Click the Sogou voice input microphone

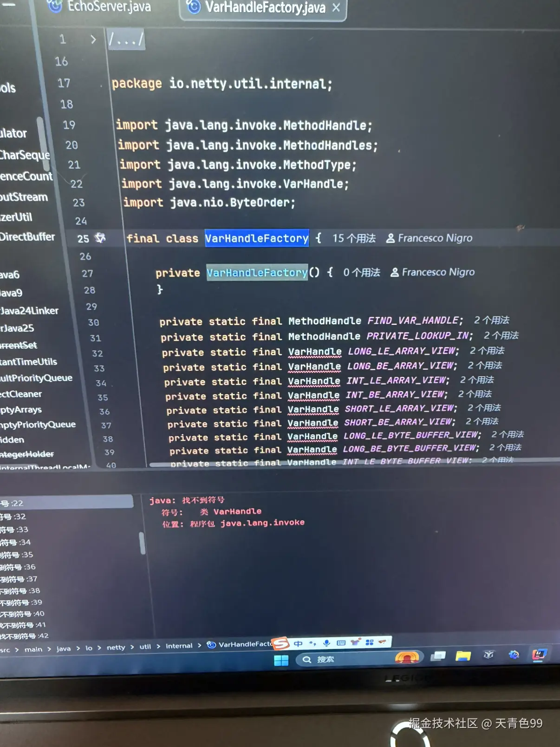coord(327,643)
